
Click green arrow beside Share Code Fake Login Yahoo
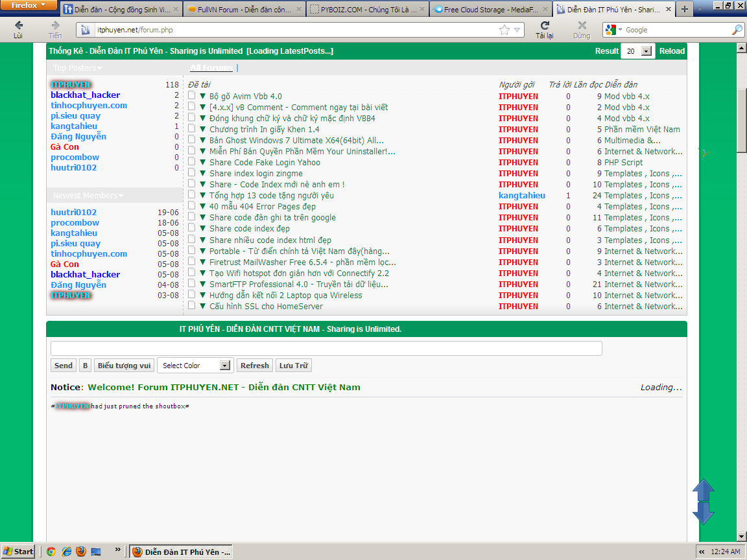[x=202, y=163]
